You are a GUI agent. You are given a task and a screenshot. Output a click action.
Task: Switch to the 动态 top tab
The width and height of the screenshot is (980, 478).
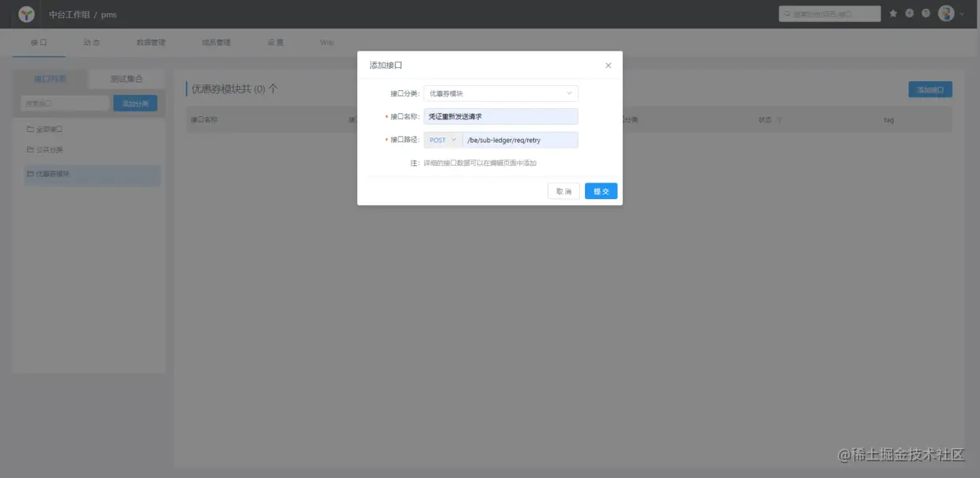(x=92, y=43)
